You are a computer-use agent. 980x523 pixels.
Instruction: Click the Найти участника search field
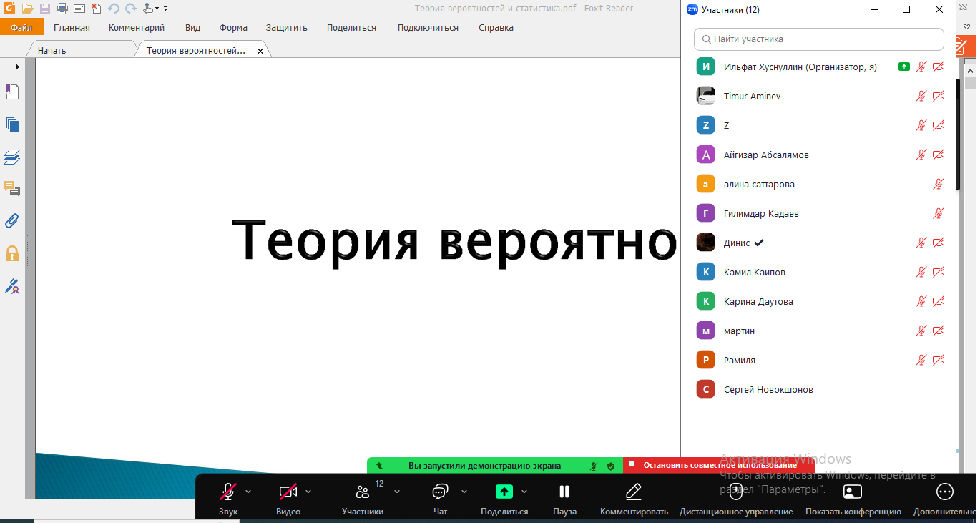[819, 39]
